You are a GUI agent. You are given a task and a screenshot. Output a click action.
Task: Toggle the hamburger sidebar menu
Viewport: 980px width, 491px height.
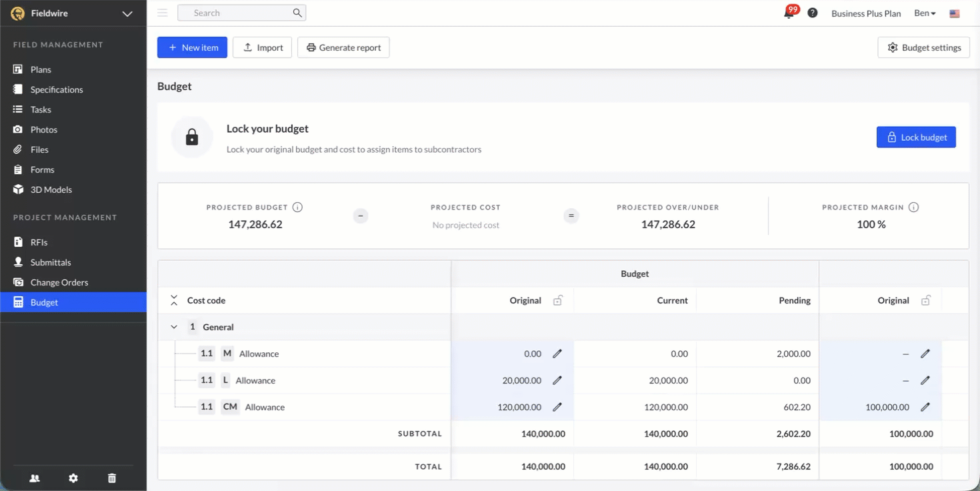coord(162,13)
